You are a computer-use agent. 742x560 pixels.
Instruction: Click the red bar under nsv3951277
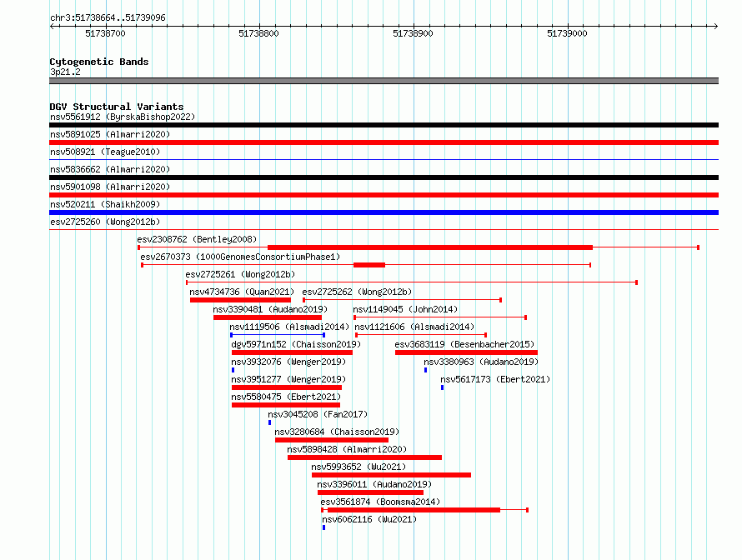pyautogui.click(x=287, y=387)
